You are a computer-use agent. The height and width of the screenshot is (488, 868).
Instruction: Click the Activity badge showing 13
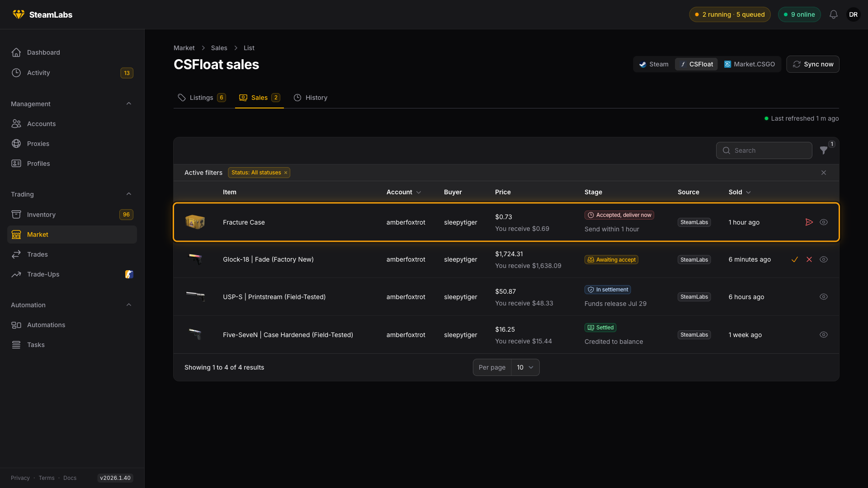127,73
